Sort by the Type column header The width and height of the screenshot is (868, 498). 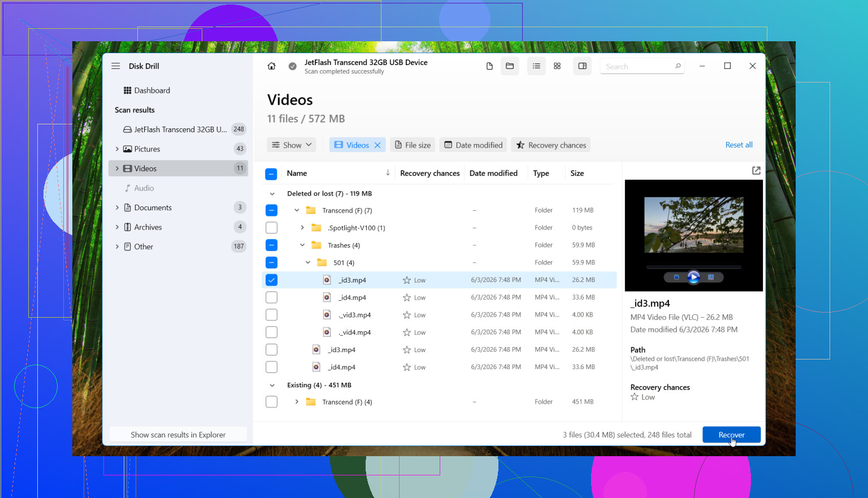click(x=541, y=174)
